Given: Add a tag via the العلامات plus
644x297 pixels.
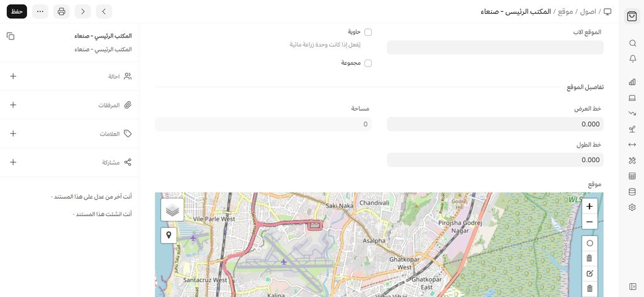Looking at the screenshot, I should (x=13, y=134).
